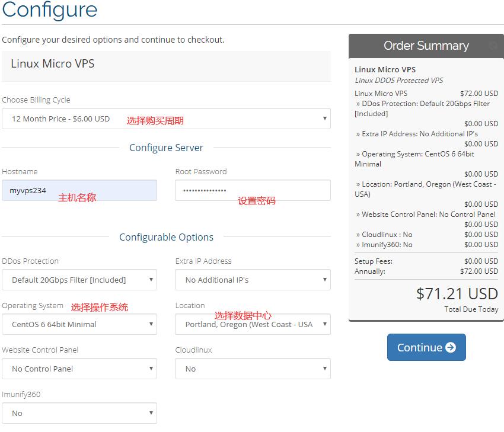Expand the No Control Panel dropdown

(x=79, y=369)
